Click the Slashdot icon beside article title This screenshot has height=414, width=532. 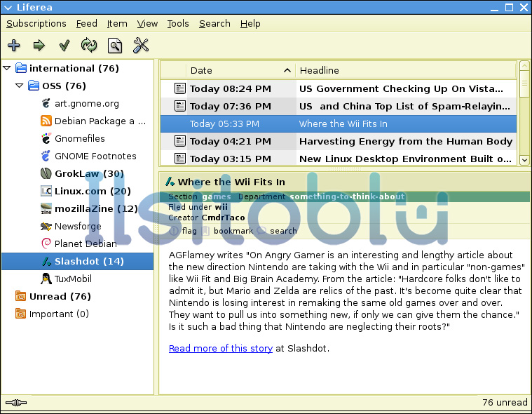(170, 182)
